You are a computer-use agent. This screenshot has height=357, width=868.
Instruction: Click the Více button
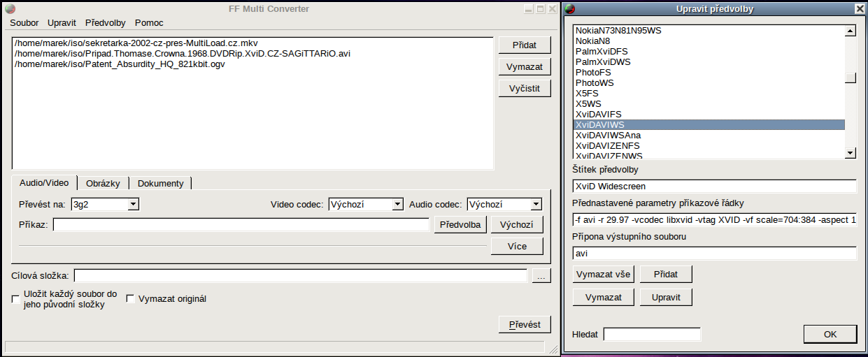[x=518, y=246]
